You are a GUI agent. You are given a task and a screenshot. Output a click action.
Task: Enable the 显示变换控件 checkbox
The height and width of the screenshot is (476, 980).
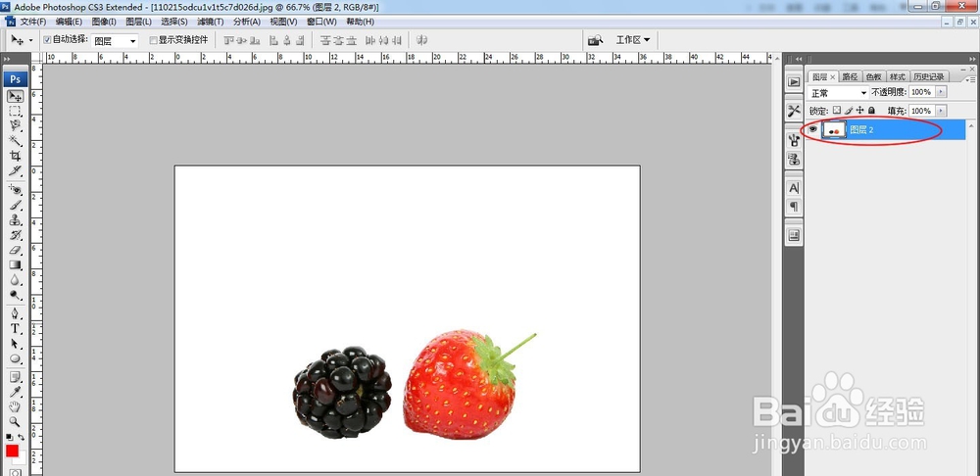pyautogui.click(x=153, y=40)
